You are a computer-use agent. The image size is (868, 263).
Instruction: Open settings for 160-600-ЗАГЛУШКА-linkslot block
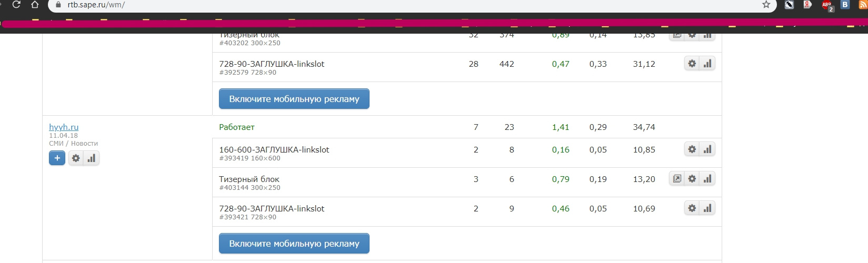click(692, 149)
